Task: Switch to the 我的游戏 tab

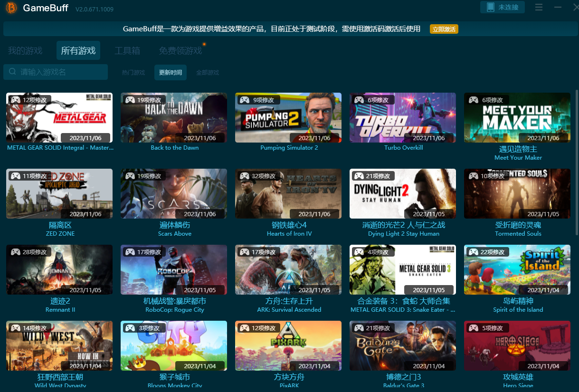Action: [x=25, y=51]
